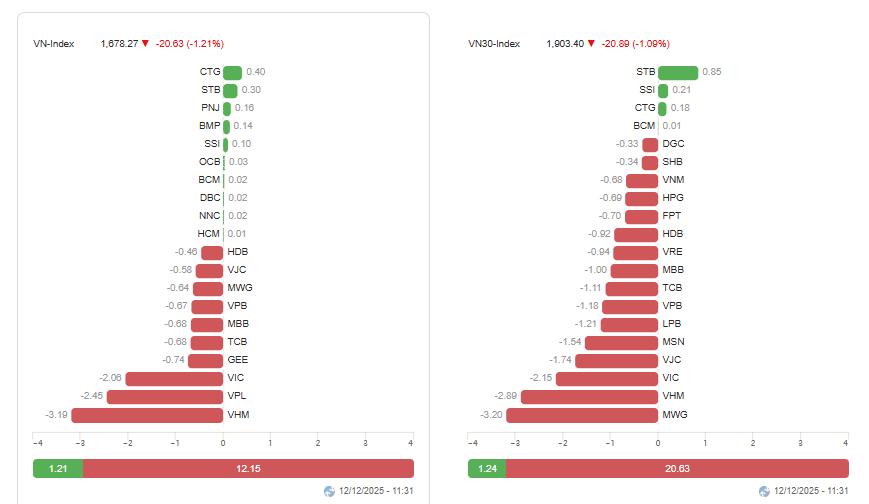Click the green 1.21 gainers segment
Viewport: 869px width, 504px height.
click(58, 468)
